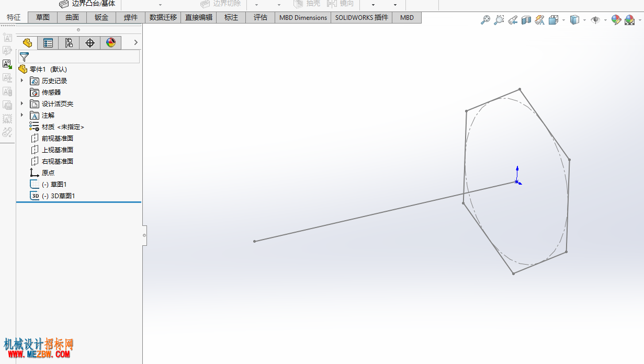This screenshot has height=364, width=644.
Task: Open the PropertyManager tab
Action: tap(48, 43)
